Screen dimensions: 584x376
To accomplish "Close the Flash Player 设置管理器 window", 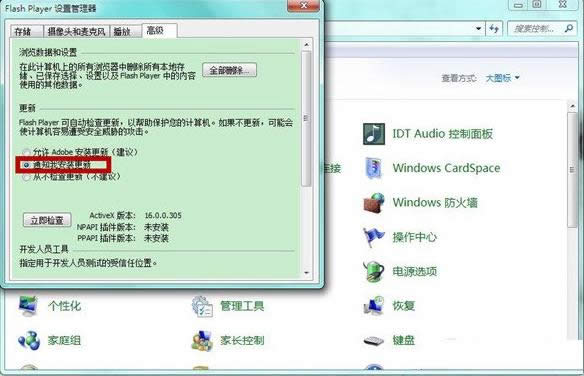I will pyautogui.click(x=303, y=5).
